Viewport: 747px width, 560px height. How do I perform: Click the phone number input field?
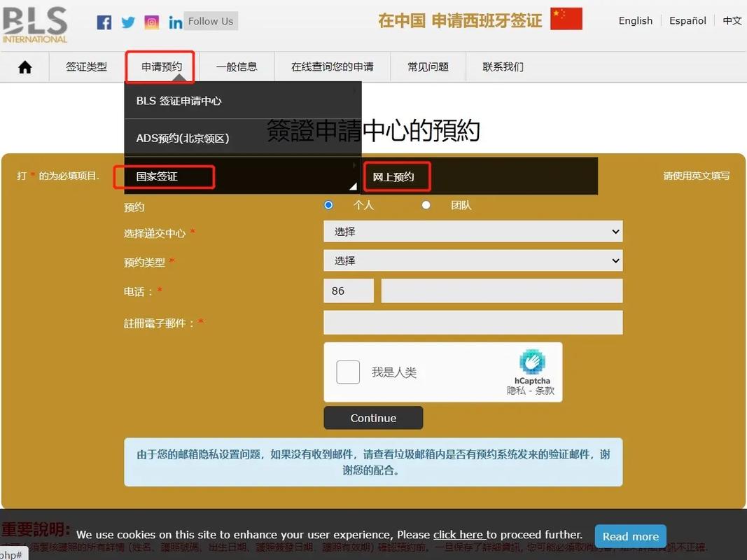[x=502, y=290]
